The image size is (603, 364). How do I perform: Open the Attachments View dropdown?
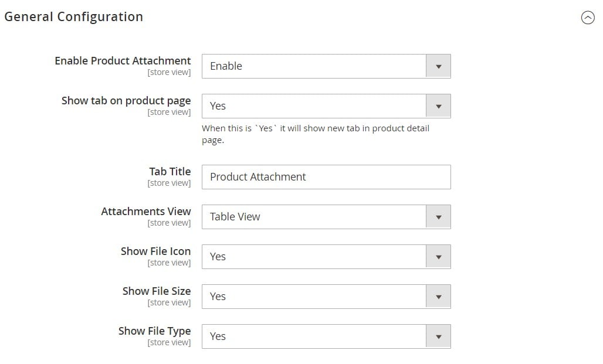click(x=326, y=217)
